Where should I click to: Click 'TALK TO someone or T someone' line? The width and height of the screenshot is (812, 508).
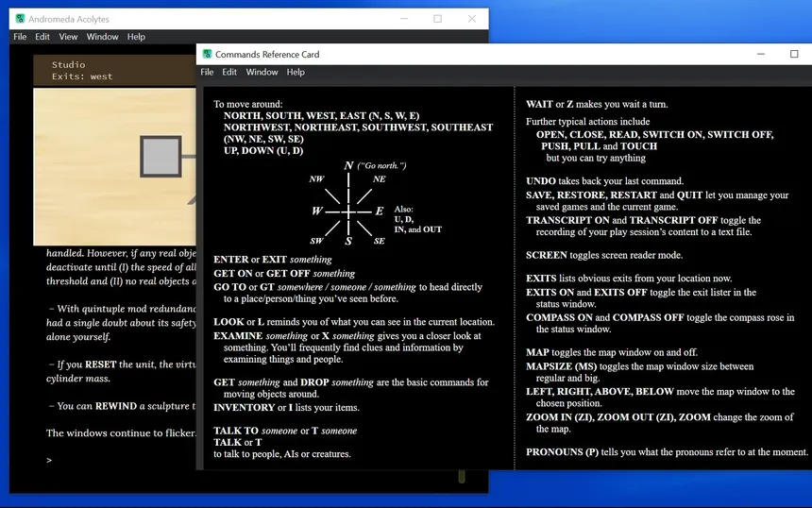click(x=285, y=431)
